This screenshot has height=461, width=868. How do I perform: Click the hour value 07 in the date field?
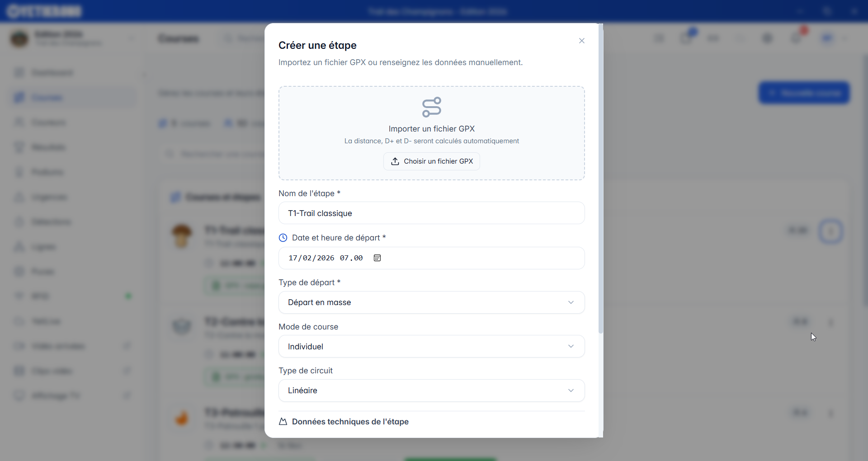[344, 258]
